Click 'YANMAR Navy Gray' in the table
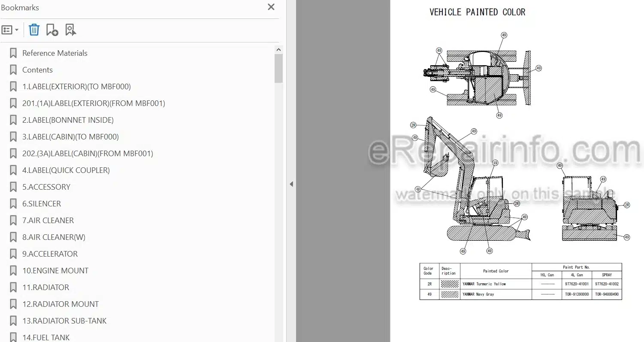 [478, 294]
